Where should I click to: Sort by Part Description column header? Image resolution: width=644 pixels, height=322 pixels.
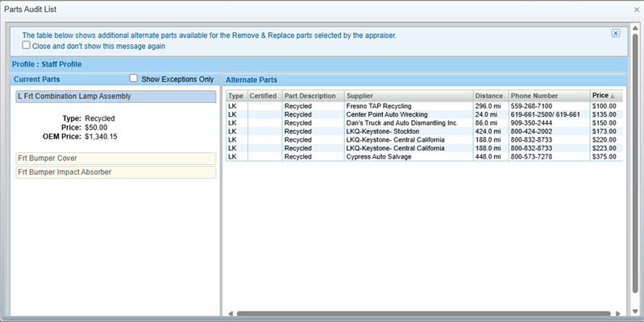tap(314, 96)
